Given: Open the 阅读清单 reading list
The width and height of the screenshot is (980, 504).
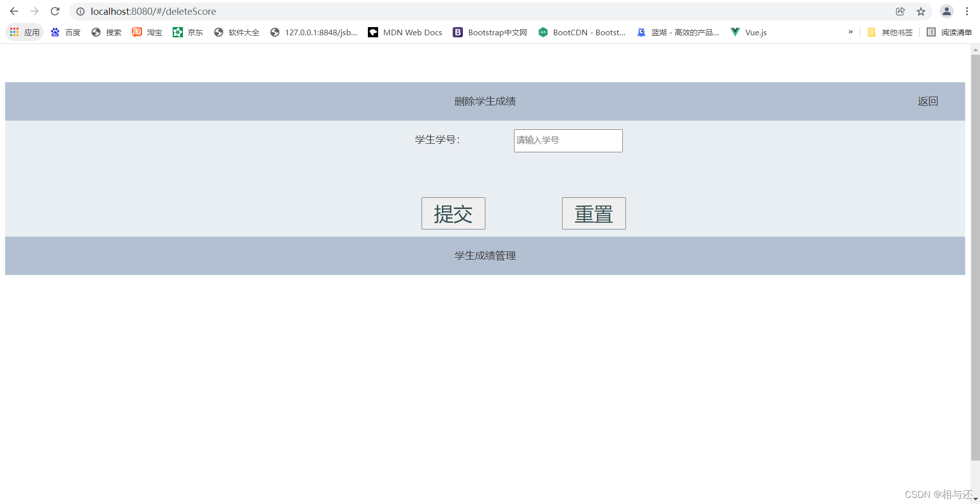Looking at the screenshot, I should click(x=949, y=32).
